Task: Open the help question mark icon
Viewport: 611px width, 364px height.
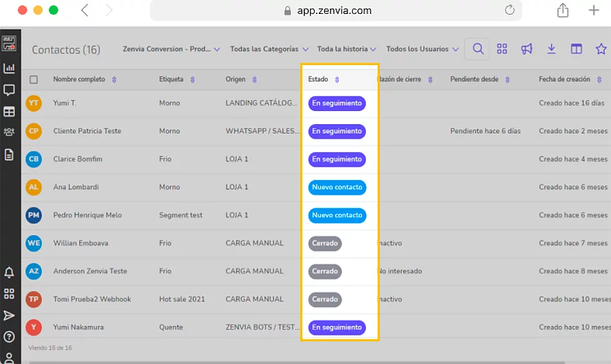Action: point(9,337)
